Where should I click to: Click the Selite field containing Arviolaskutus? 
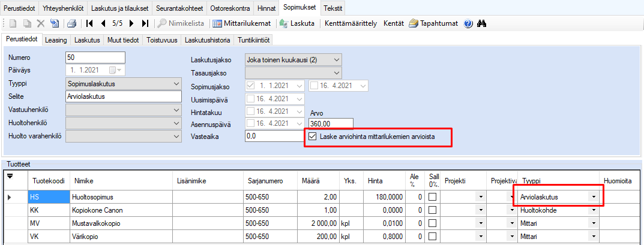(x=123, y=96)
